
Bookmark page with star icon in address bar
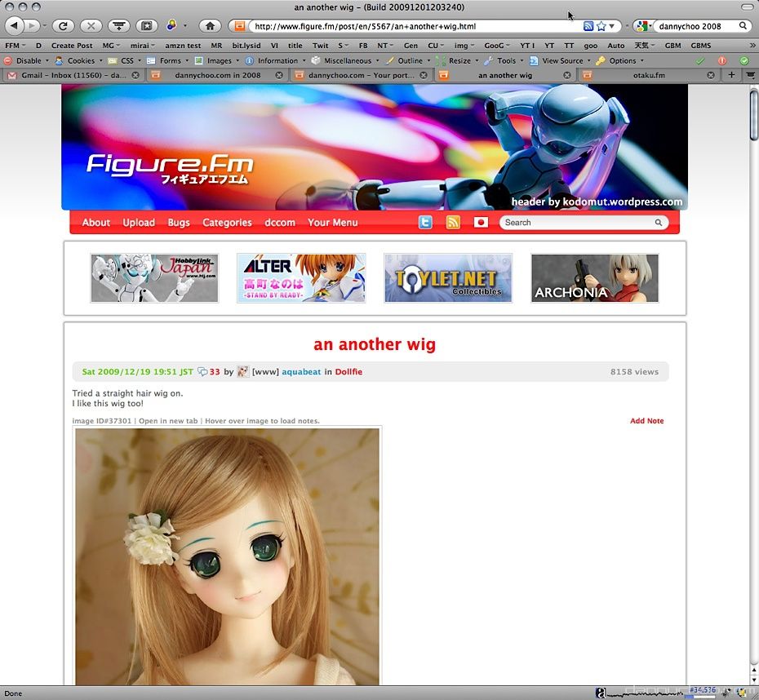pos(601,26)
